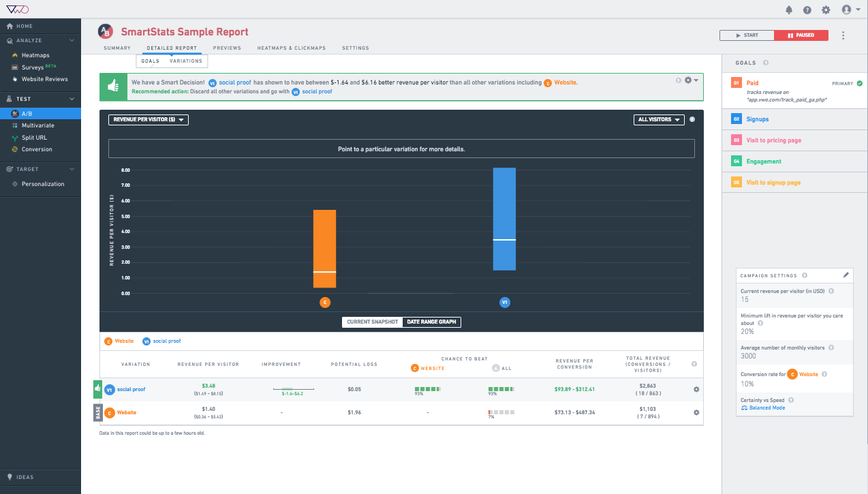
Task: Select A/B in the sidebar
Action: (40, 114)
